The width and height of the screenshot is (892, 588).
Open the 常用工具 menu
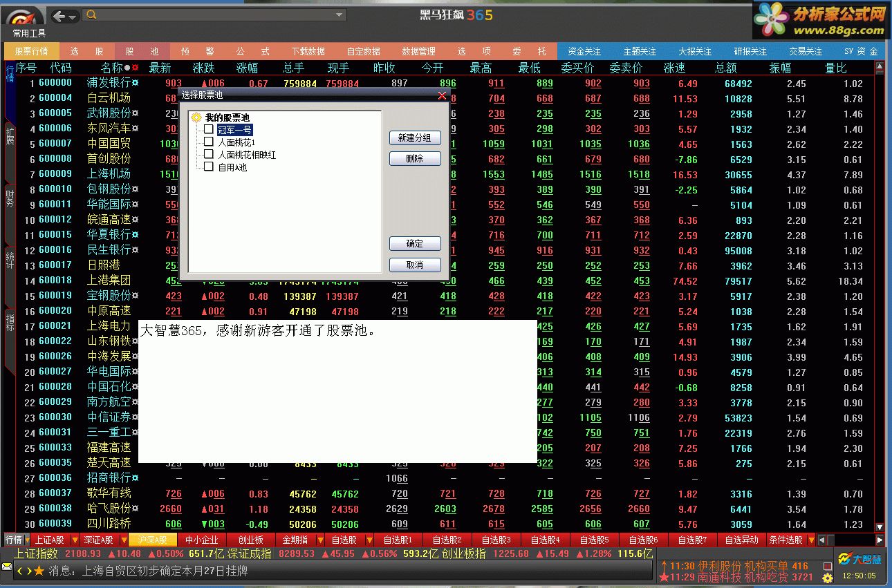(29, 33)
